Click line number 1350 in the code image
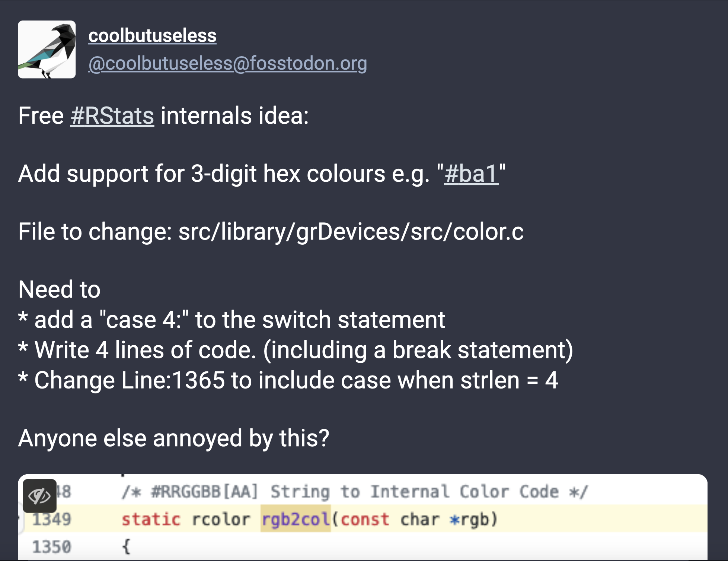 (x=51, y=547)
